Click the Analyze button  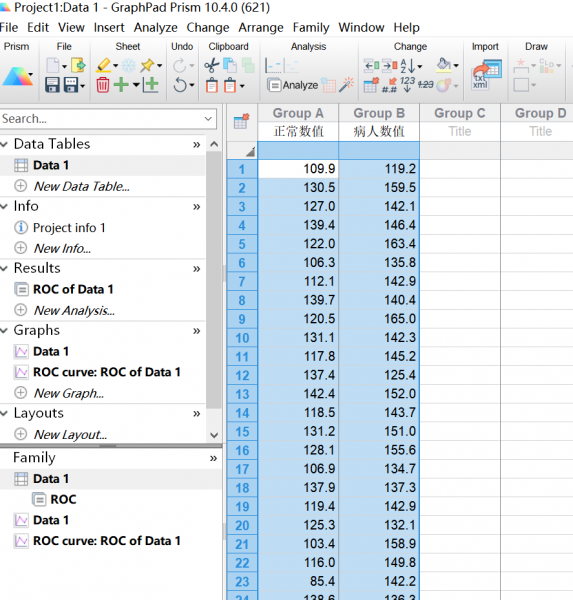293,85
